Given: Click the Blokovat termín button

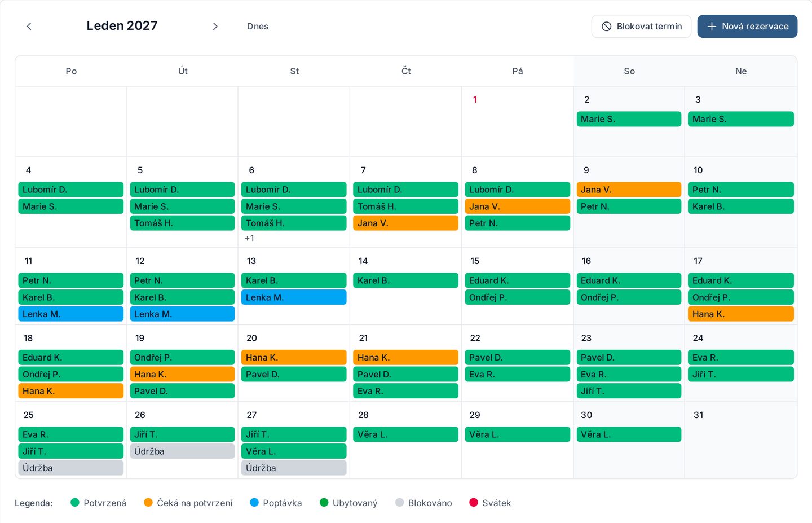Looking at the screenshot, I should tap(641, 27).
